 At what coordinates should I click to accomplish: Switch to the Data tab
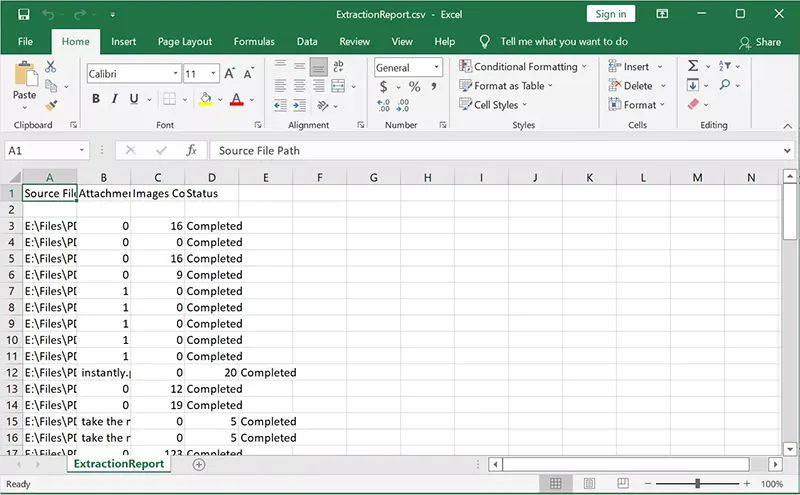(307, 42)
